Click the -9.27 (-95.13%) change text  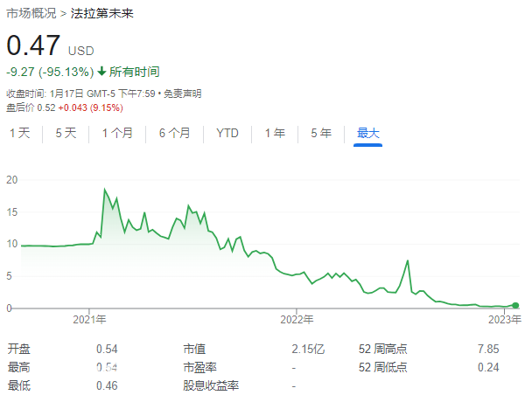[50, 72]
